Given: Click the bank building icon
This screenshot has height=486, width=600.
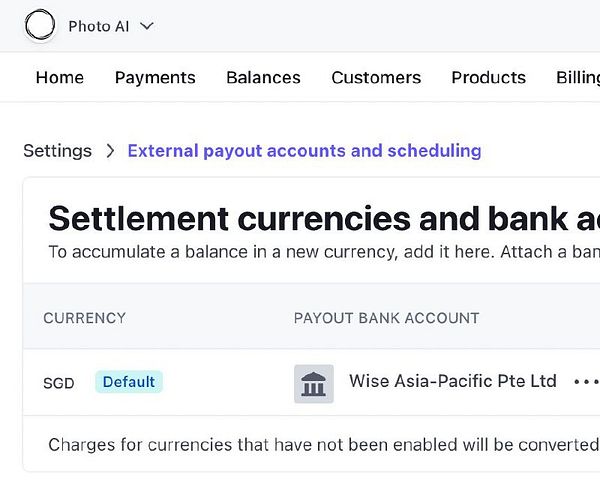Looking at the screenshot, I should point(314,383).
